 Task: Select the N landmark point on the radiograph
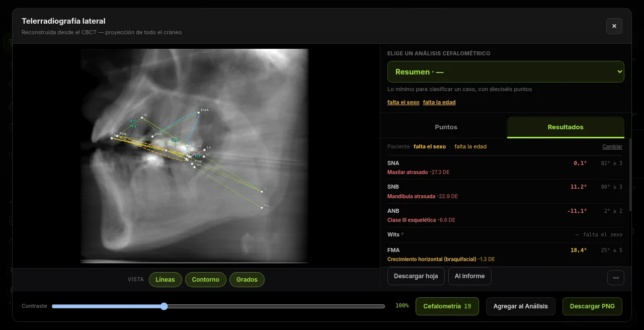point(142,118)
